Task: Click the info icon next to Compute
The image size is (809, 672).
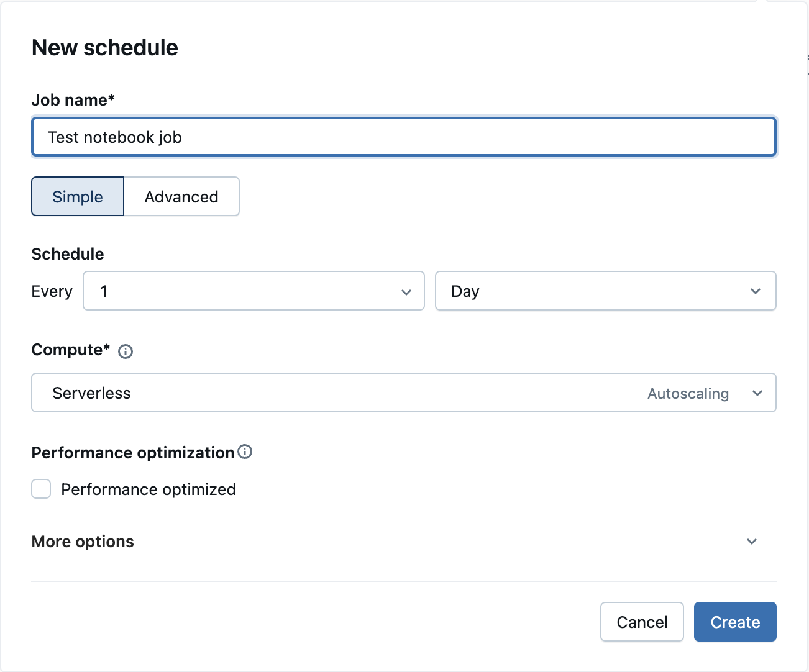Action: coord(126,352)
